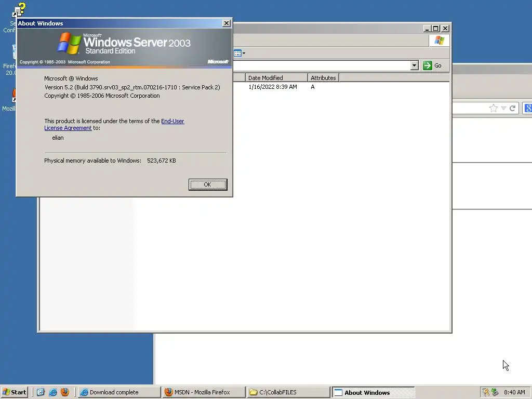Click About Windows taskbar button

click(373, 392)
